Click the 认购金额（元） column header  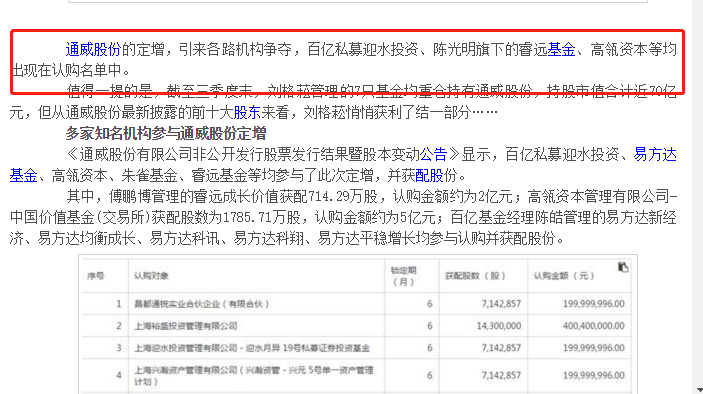click(564, 276)
